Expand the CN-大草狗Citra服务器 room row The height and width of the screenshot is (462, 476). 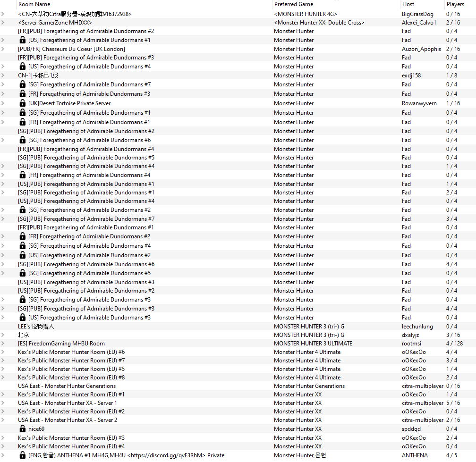pyautogui.click(x=3, y=14)
